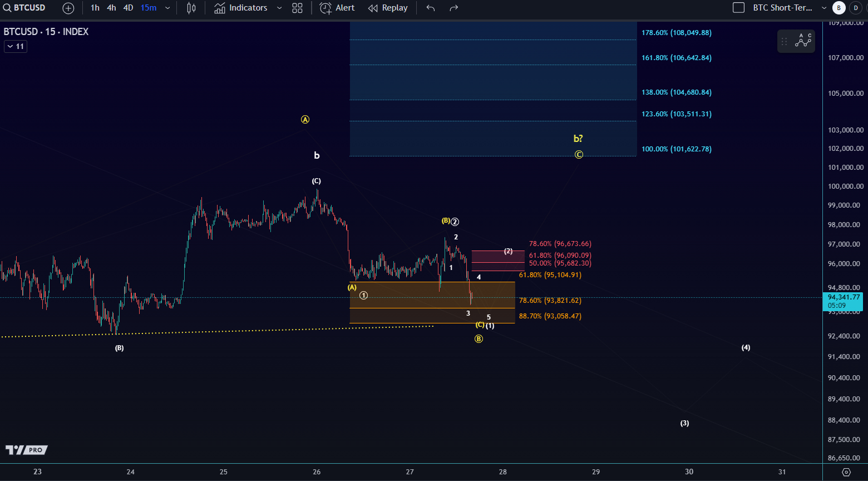Switch to the 1h timeframe

(95, 8)
